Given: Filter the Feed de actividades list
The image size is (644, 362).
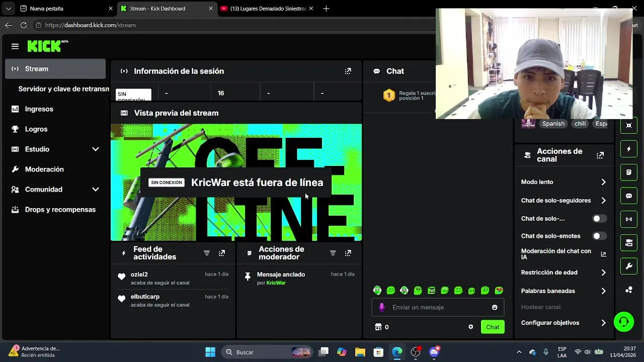Looking at the screenshot, I should [x=207, y=253].
